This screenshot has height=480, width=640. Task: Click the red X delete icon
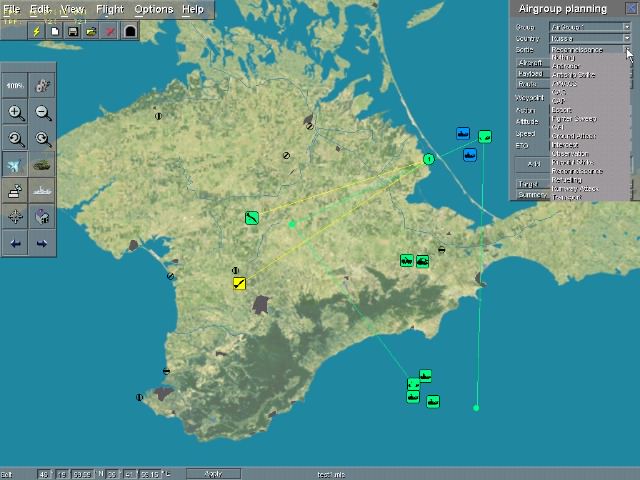(110, 31)
